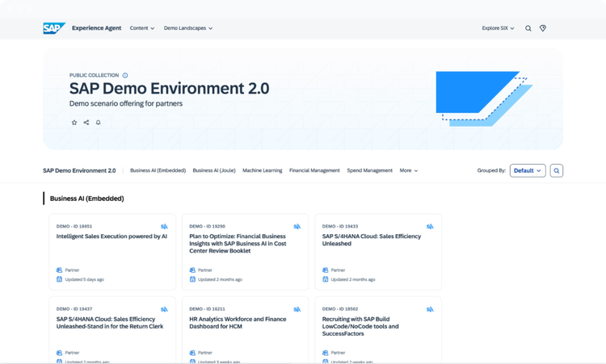
Task: Click the DEMO - ID 18502 label
Action: click(340, 309)
